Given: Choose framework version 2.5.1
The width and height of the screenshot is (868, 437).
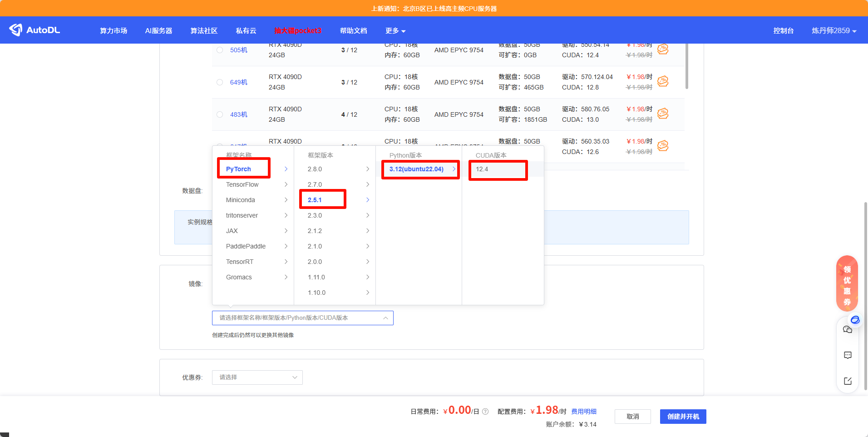Looking at the screenshot, I should point(335,200).
